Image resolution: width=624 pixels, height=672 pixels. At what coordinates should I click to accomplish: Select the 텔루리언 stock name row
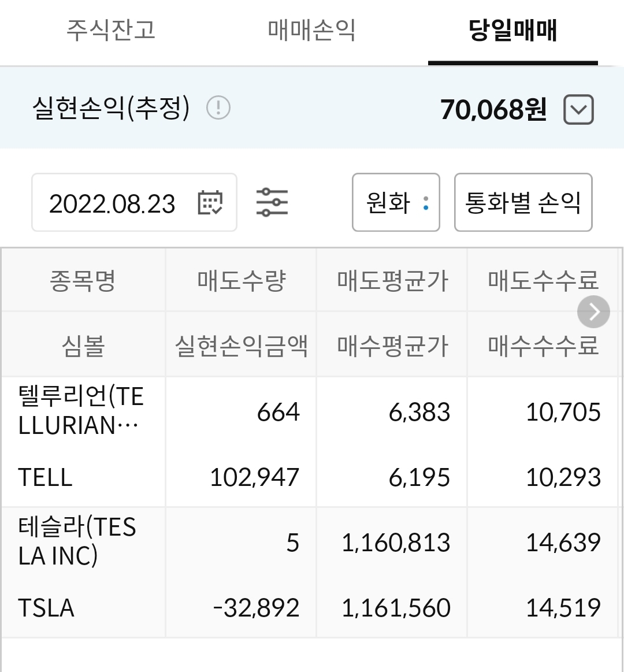tap(81, 411)
